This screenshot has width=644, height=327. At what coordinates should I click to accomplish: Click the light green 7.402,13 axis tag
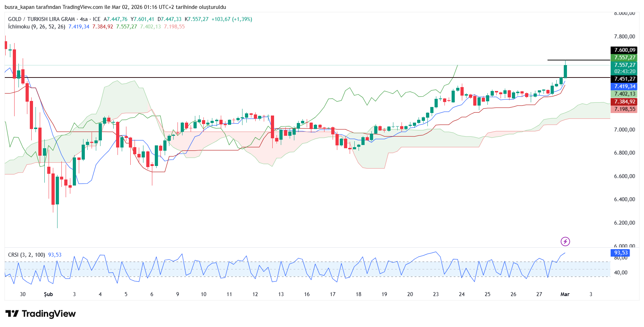(624, 94)
